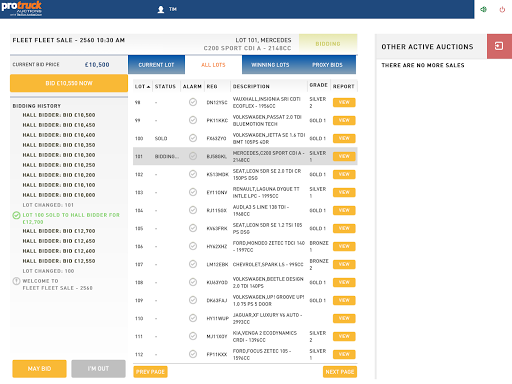Click Bid £10,550 Now button
512x384 pixels.
69,83
